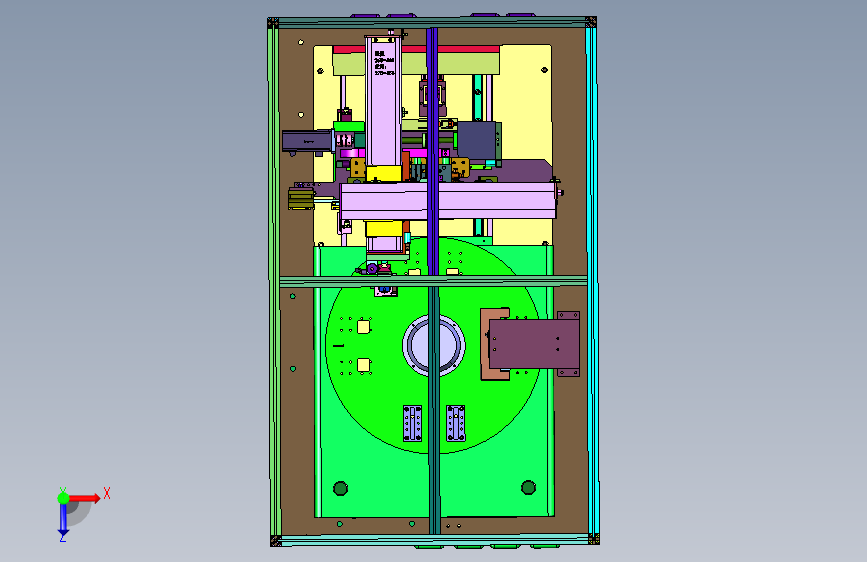Click the green Y axis ball of the triad

pyautogui.click(x=63, y=498)
